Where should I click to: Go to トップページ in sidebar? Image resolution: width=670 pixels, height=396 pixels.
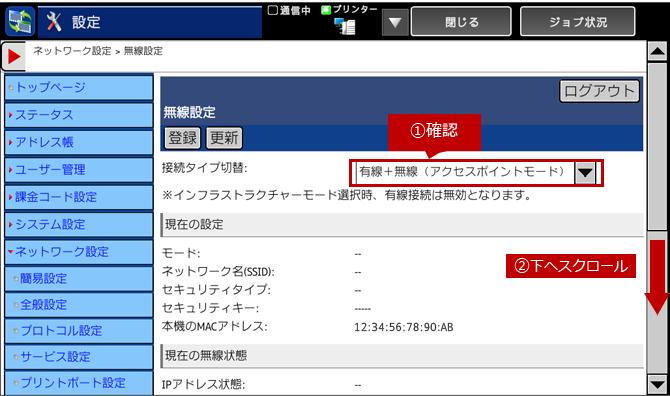point(79,88)
